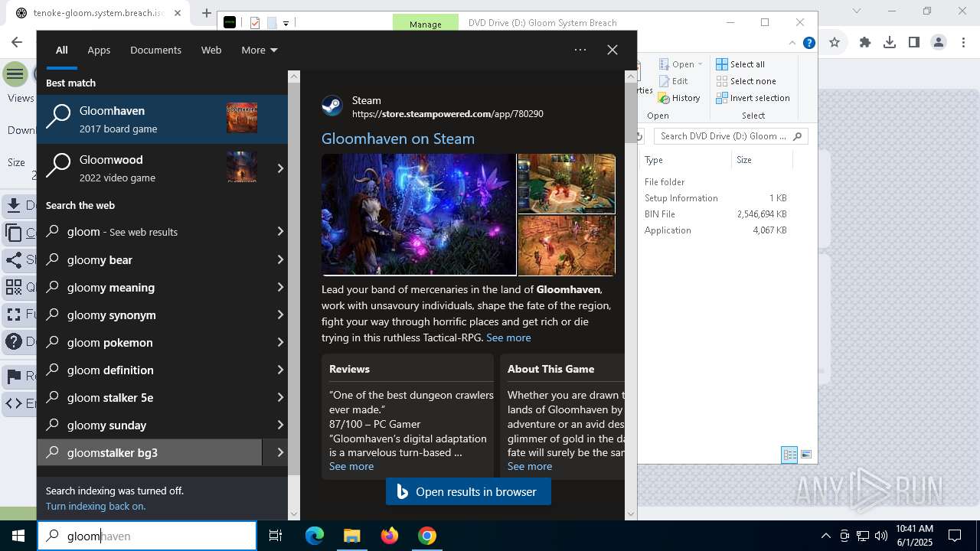Image resolution: width=980 pixels, height=551 pixels.
Task: Open the Manage ribbon tab in Explorer
Action: coord(426,24)
